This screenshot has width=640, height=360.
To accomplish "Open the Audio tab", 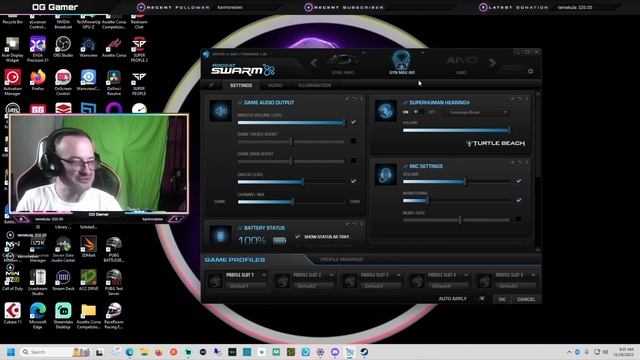I will point(275,85).
